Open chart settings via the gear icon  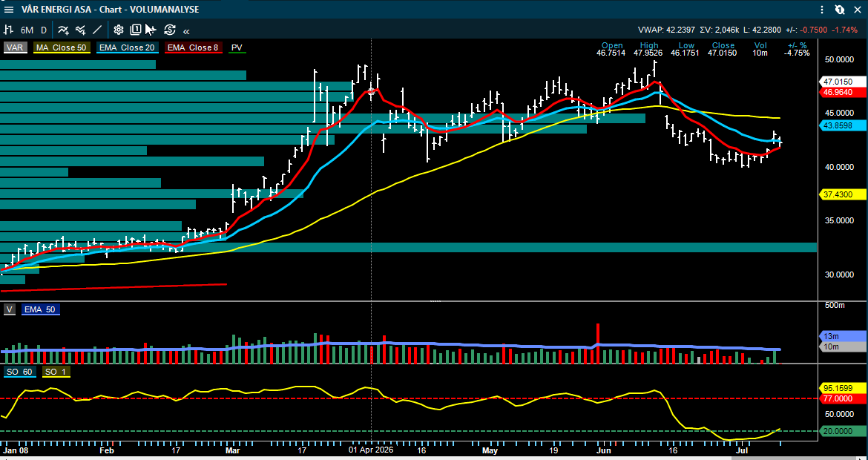(x=119, y=30)
